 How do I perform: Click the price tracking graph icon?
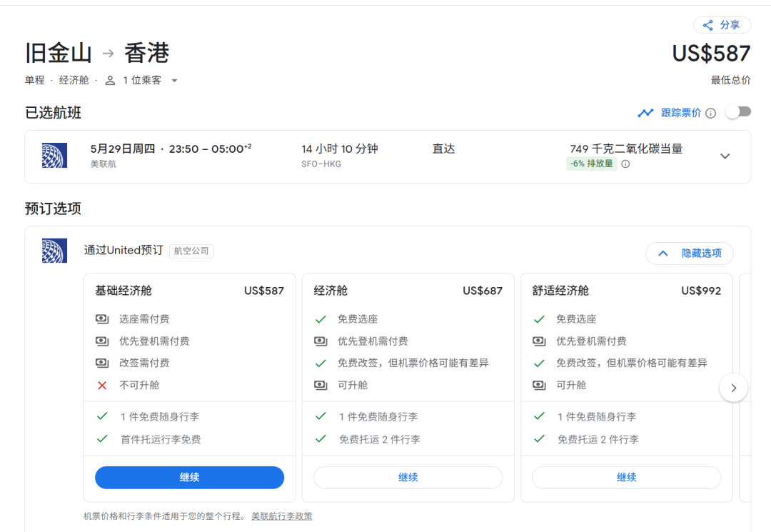coord(645,113)
